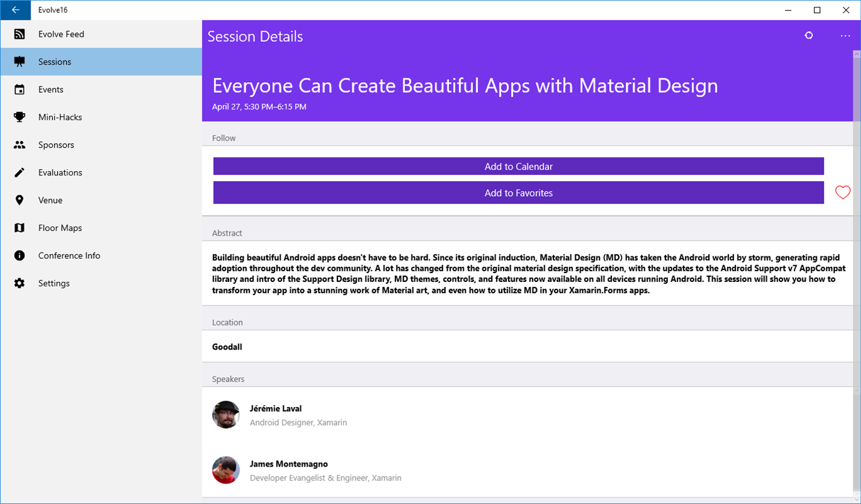Open Evolve Feed from the sidebar
Viewport: 861px width, 504px height.
point(101,34)
